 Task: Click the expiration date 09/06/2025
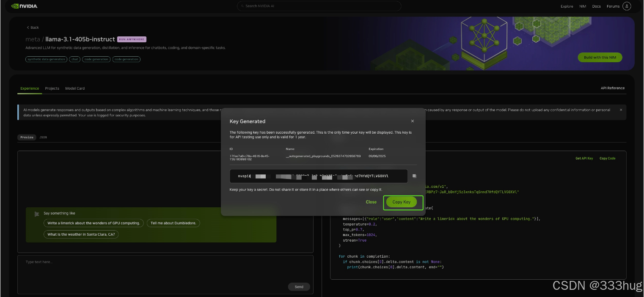tap(377, 156)
